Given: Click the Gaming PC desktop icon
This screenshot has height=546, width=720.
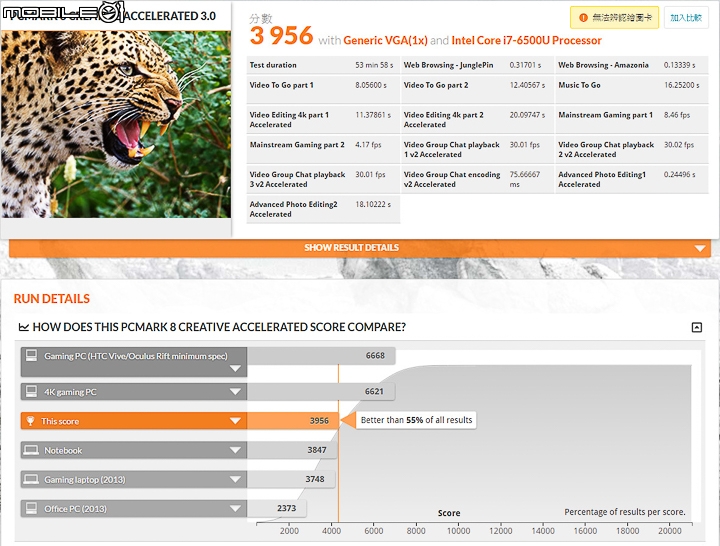Looking at the screenshot, I should click(x=31, y=355).
